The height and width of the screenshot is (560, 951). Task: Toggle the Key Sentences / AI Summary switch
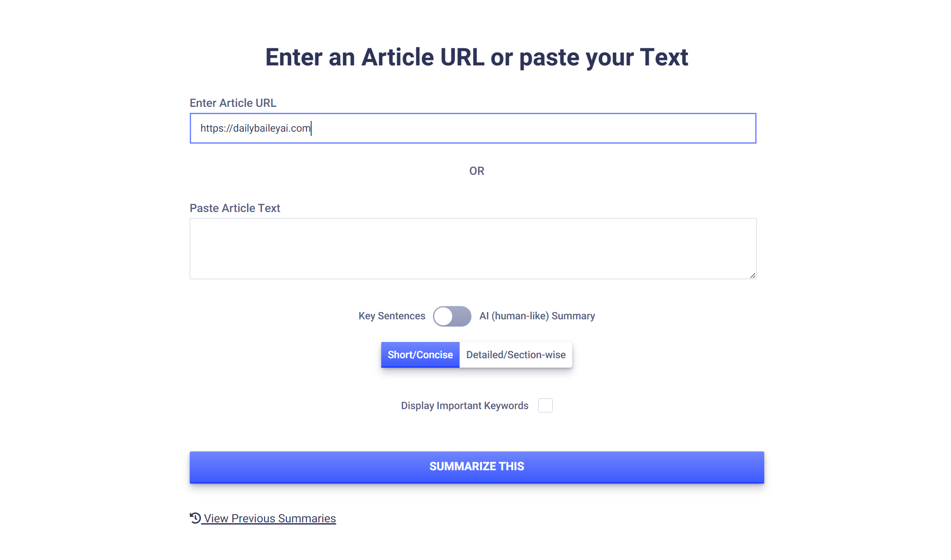[452, 316]
